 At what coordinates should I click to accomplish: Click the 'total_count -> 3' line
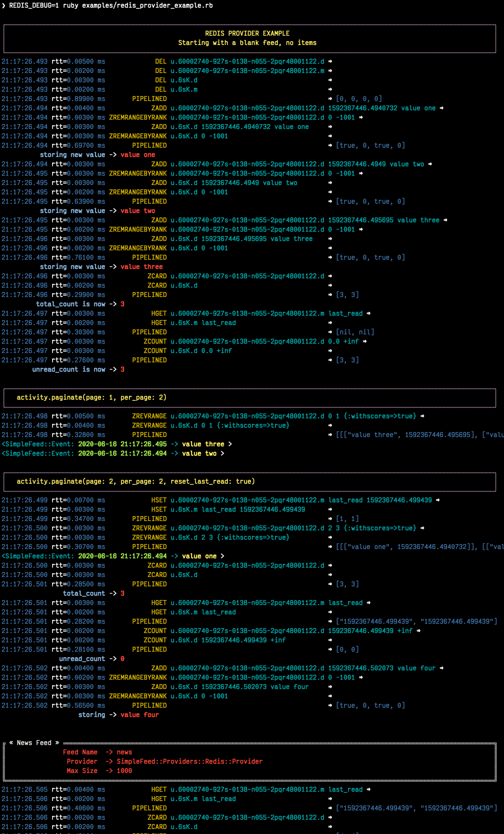[x=94, y=594]
